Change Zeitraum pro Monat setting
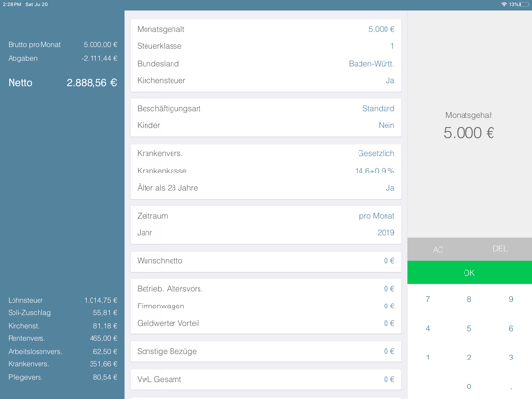Viewport: 532px width, 399px height. 266,216
